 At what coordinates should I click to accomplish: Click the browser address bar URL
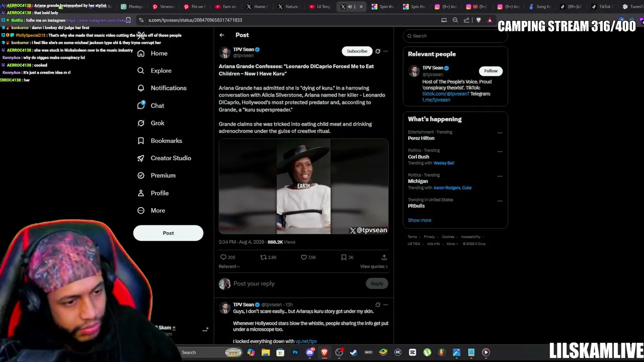pos(195,20)
